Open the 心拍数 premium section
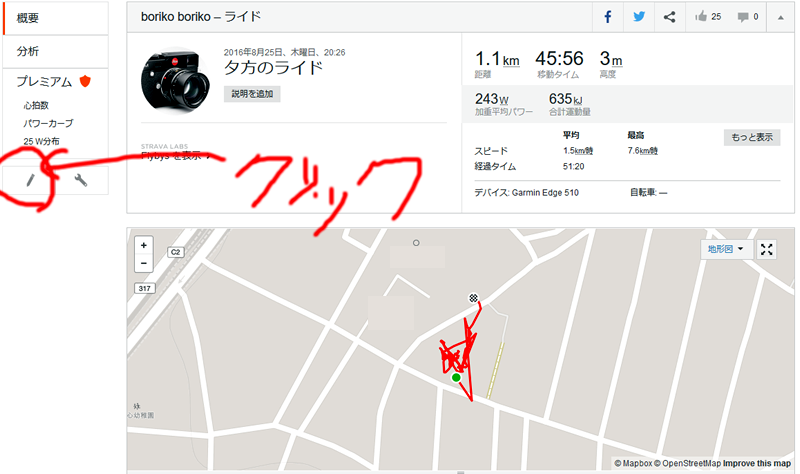Image resolution: width=800 pixels, height=474 pixels. (x=36, y=106)
